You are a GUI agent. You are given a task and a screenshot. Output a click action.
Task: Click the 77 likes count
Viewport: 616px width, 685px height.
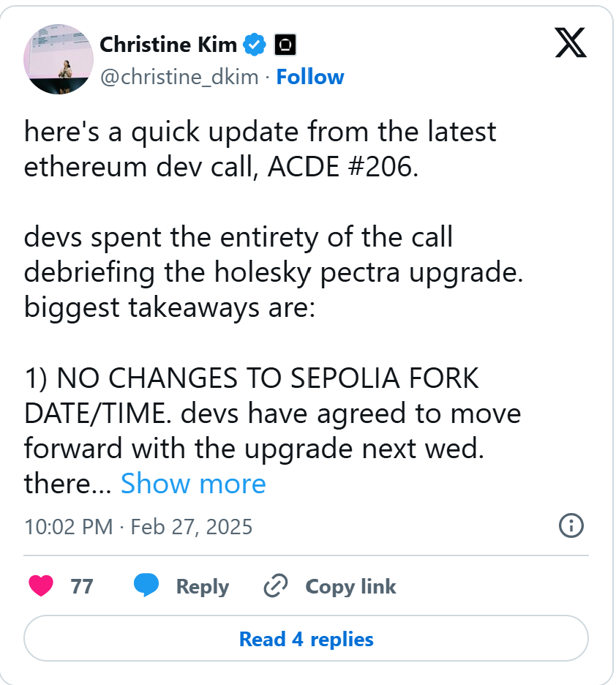point(83,585)
